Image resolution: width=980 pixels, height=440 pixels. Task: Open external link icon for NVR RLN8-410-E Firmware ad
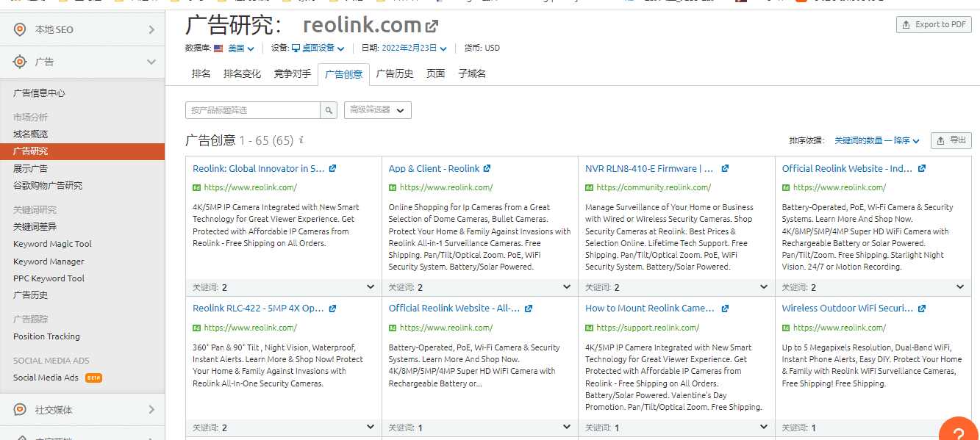pos(725,168)
